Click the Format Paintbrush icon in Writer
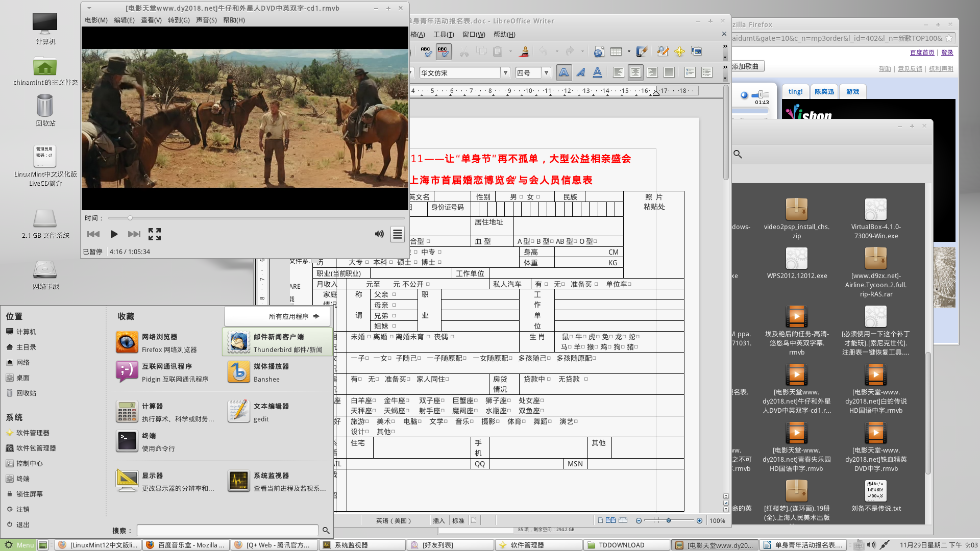The height and width of the screenshot is (551, 980). (524, 51)
